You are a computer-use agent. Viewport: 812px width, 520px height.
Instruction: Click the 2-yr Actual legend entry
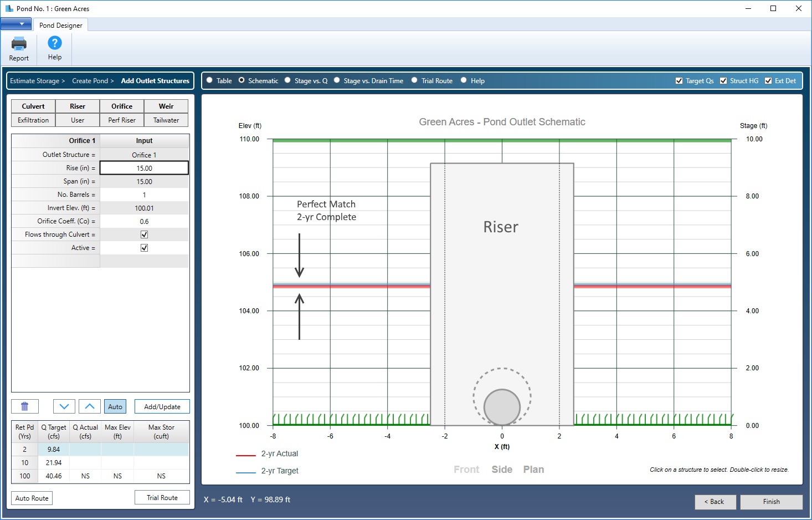click(x=268, y=454)
